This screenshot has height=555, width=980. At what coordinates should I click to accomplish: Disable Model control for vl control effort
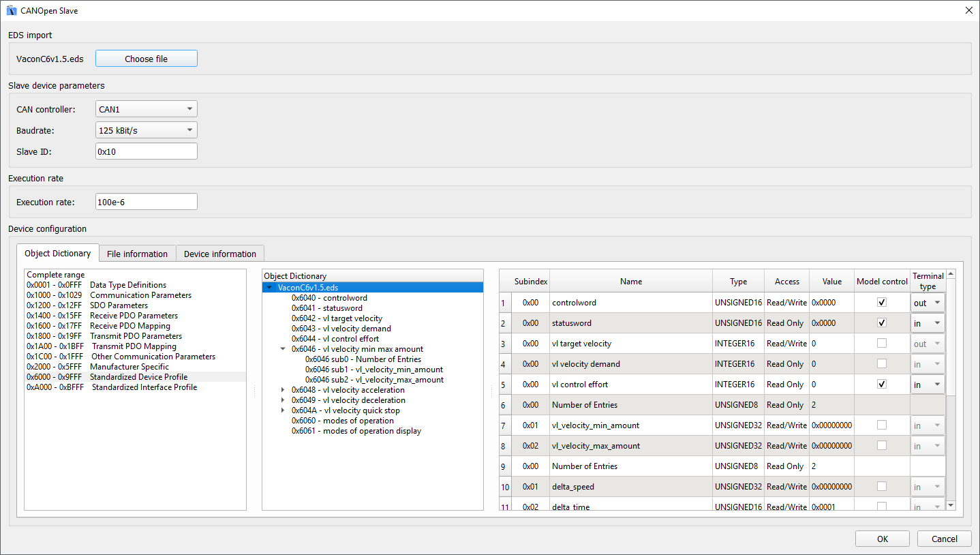pyautogui.click(x=882, y=384)
